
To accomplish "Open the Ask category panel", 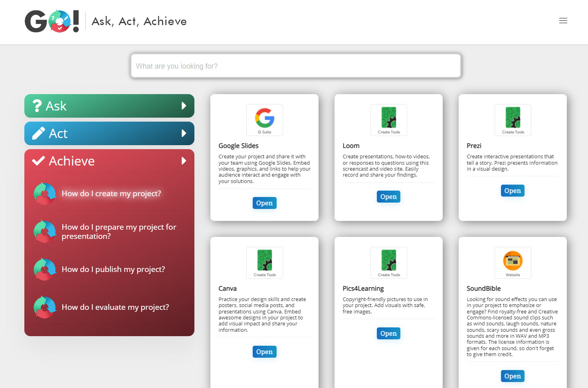I will (109, 106).
